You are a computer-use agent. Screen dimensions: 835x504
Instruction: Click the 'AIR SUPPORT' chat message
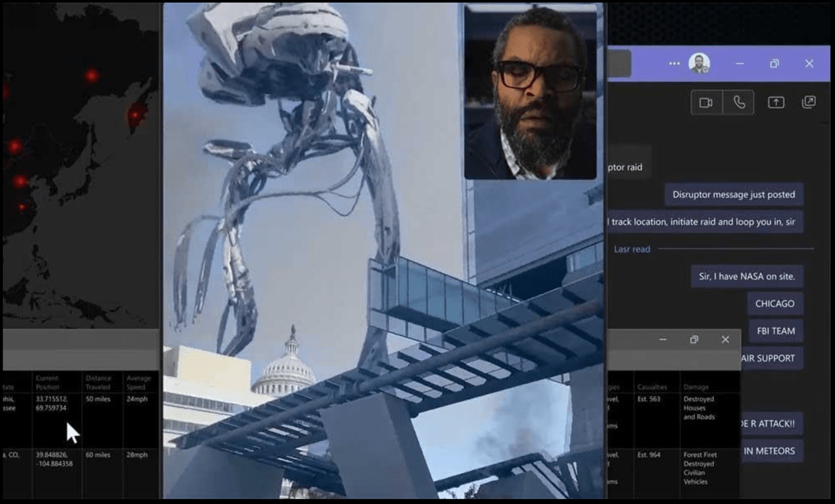point(772,358)
